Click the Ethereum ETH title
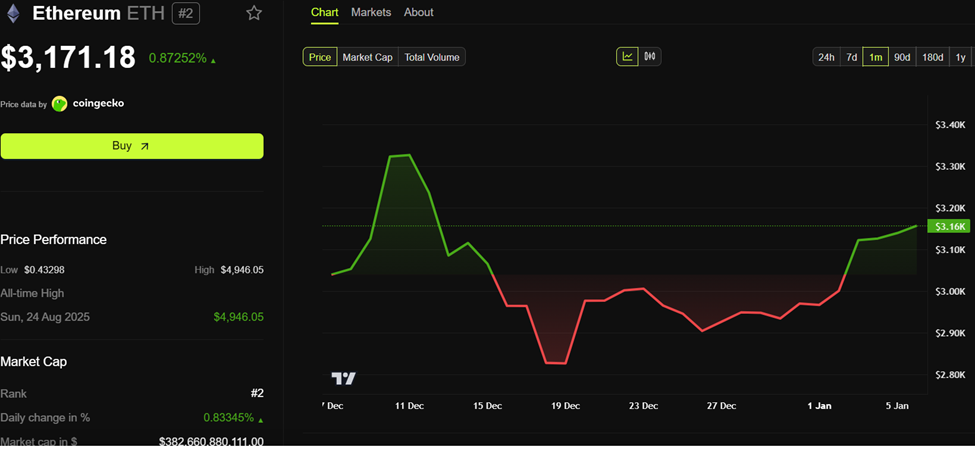975x450 pixels. [x=99, y=14]
